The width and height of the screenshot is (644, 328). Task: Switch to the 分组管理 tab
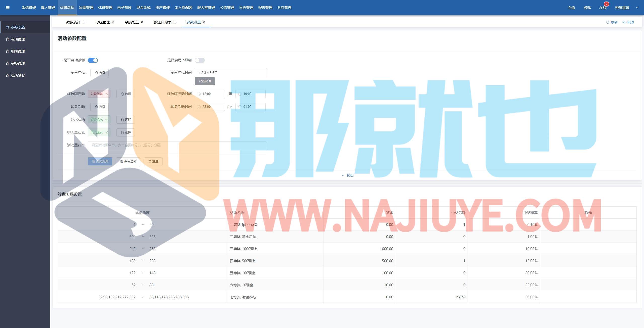pos(102,22)
